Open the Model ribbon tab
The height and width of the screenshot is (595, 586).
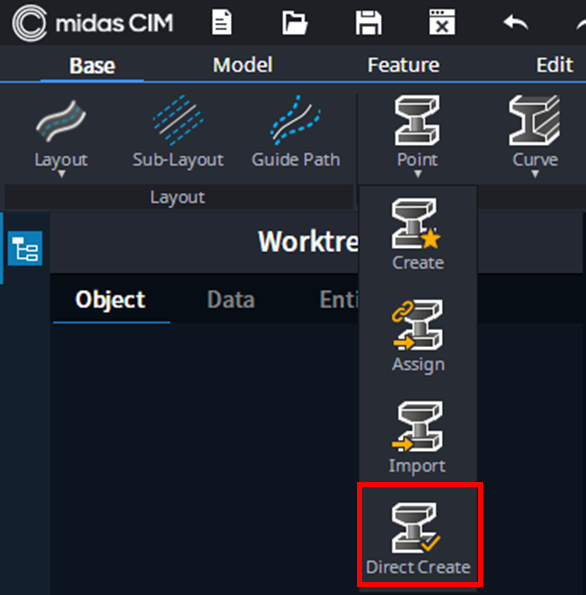pyautogui.click(x=243, y=65)
